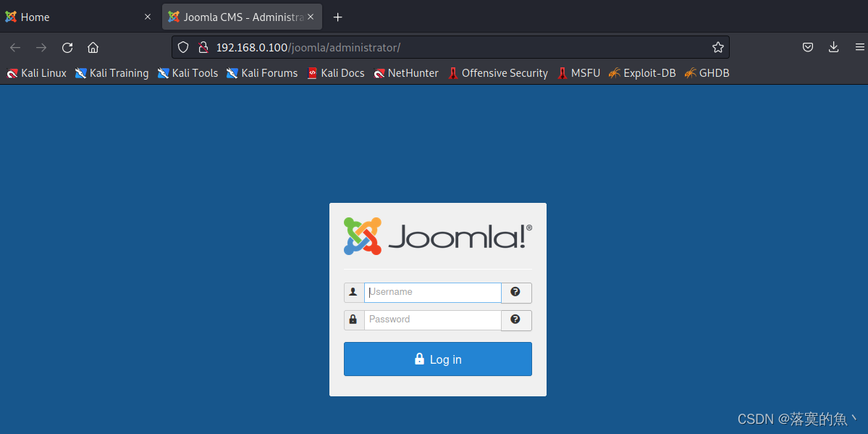Open Offensive Security bookmark

click(498, 73)
